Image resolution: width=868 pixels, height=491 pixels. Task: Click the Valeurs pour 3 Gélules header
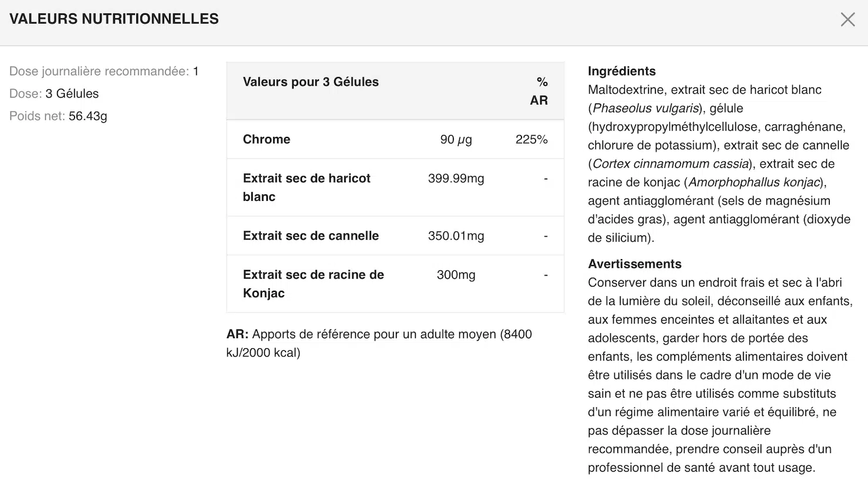311,82
